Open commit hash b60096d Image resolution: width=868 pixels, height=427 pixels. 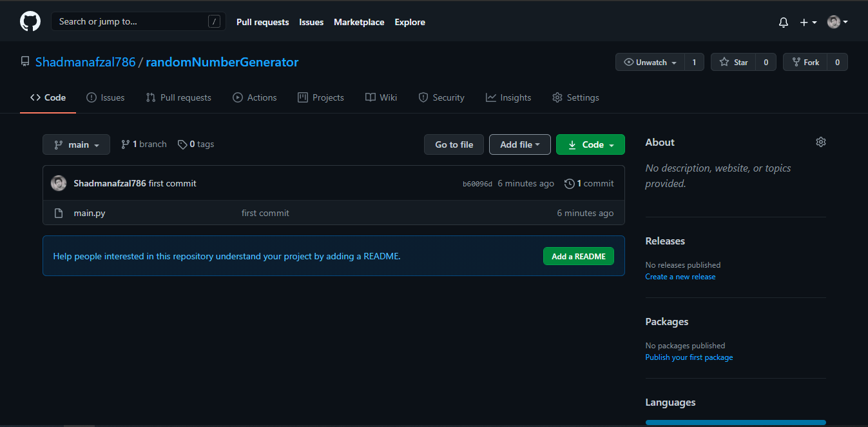point(477,184)
